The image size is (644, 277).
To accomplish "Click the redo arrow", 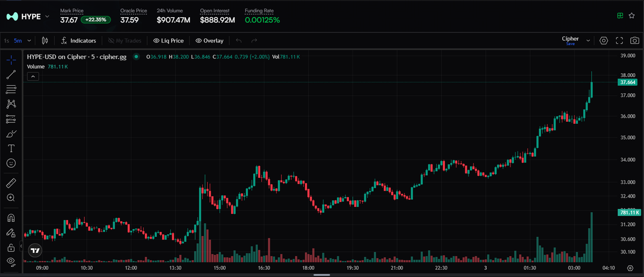I will click(254, 40).
